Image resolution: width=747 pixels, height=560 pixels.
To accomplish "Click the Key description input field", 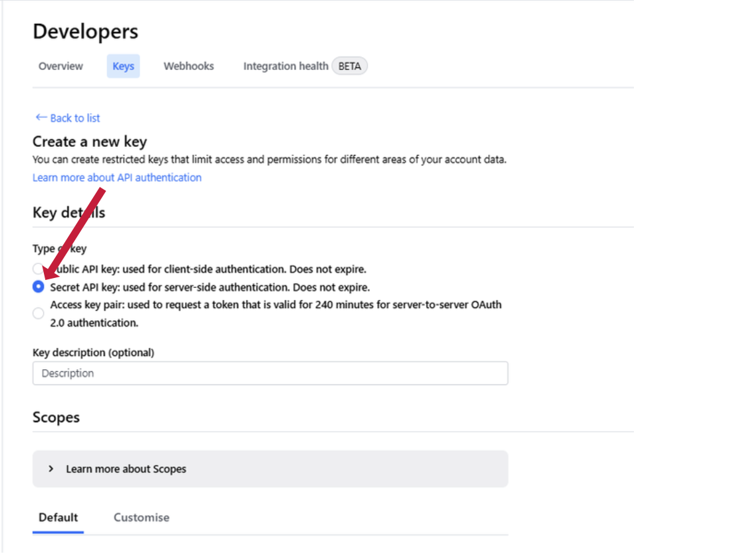I will pyautogui.click(x=269, y=373).
